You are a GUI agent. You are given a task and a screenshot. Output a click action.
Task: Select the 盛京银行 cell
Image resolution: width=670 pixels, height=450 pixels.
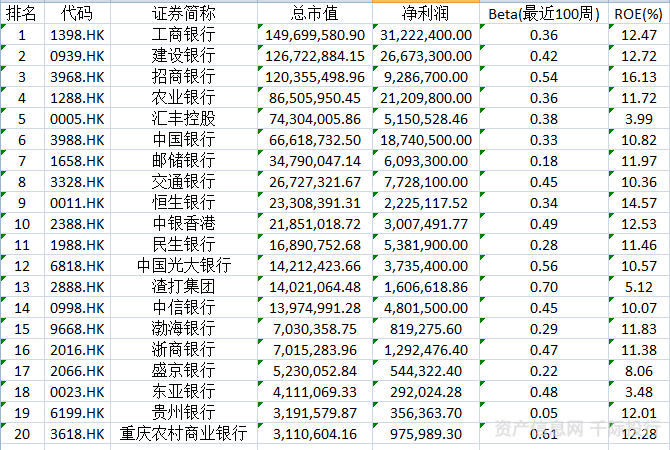coord(184,371)
